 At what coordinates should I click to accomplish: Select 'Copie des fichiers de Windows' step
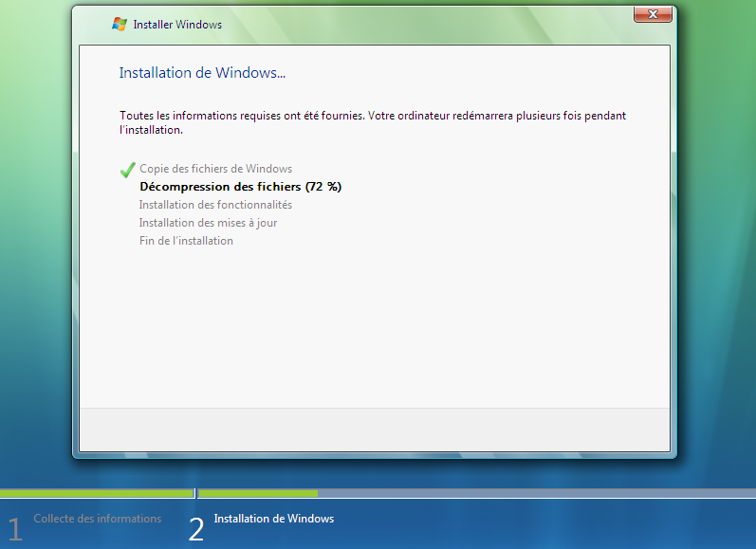pyautogui.click(x=215, y=169)
